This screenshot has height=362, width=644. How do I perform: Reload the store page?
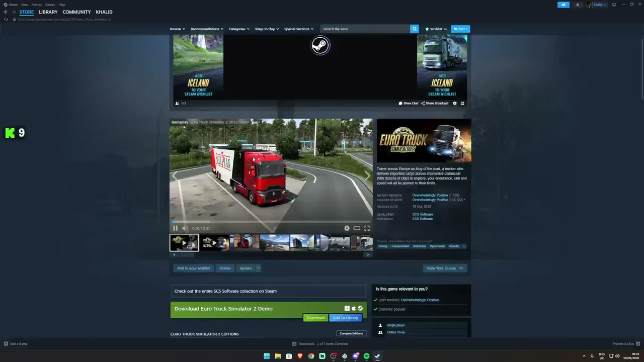pyautogui.click(x=6, y=19)
